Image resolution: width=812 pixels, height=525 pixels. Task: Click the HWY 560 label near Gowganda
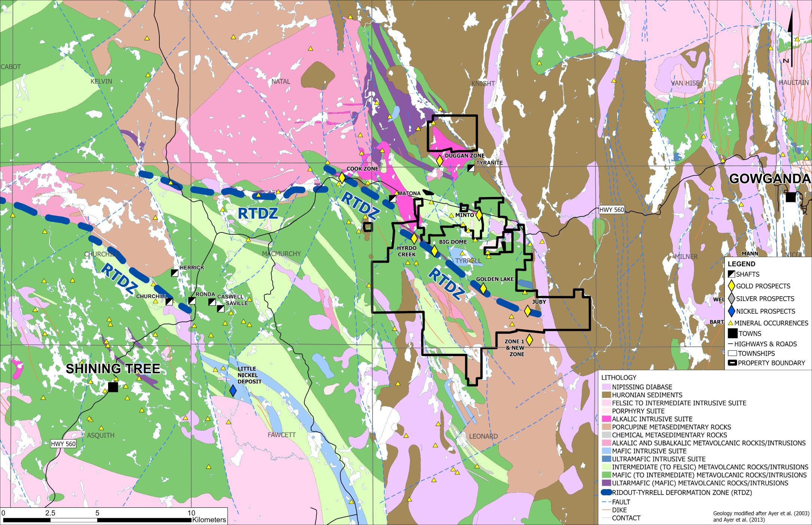pyautogui.click(x=612, y=210)
